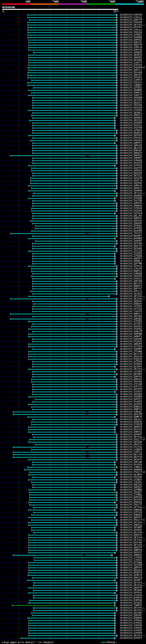The width and height of the screenshot is (146, 644).
Task: Select hit UniRef100_C0KJL0
Action: [x=131, y=30]
